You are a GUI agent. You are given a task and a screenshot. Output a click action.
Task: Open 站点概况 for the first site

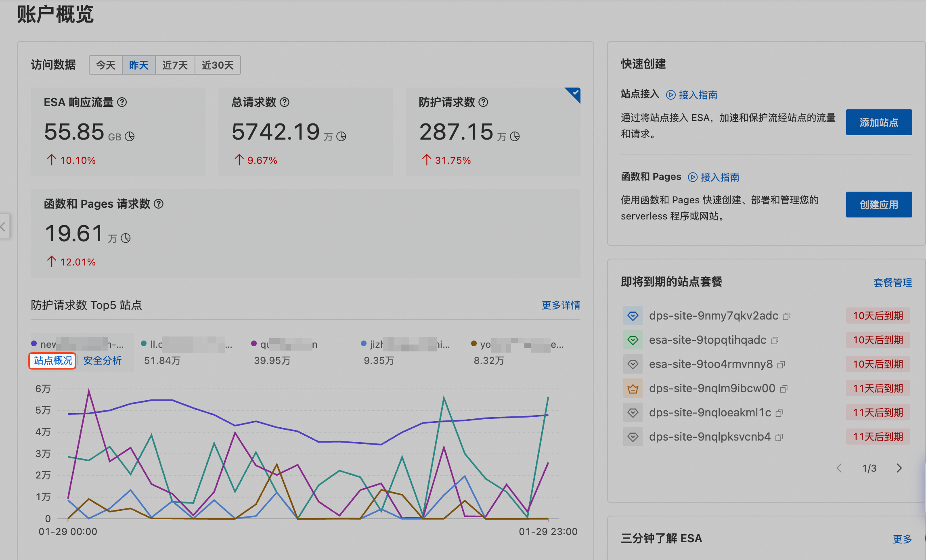tap(53, 361)
